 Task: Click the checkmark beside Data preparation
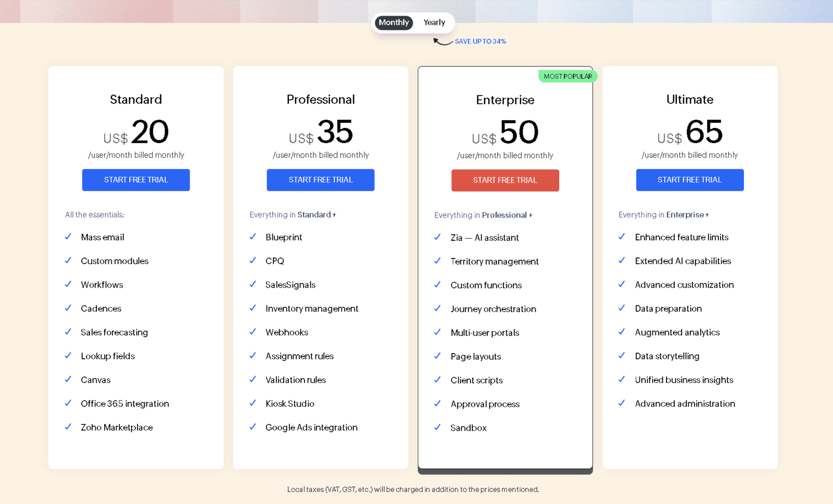click(x=622, y=308)
